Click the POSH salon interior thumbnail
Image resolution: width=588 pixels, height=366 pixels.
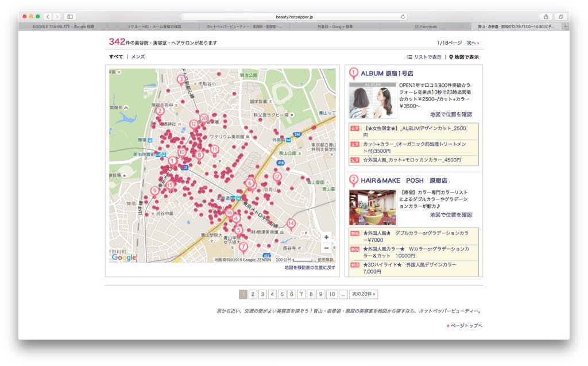click(x=372, y=207)
